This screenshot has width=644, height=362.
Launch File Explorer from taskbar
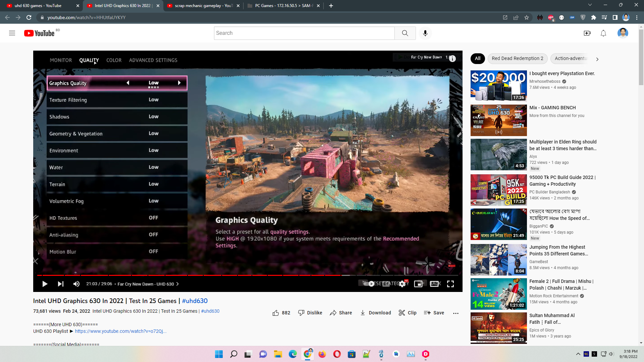278,354
